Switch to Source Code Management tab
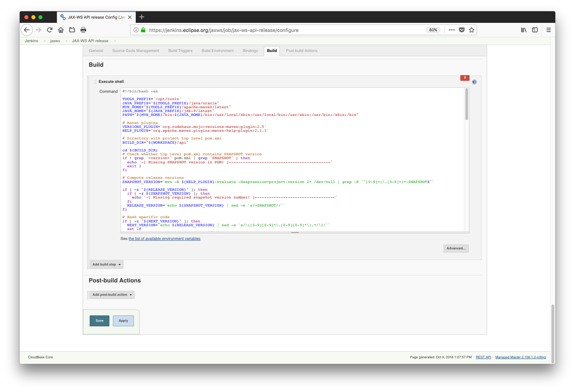Image resolution: width=575 pixels, height=392 pixels. pos(136,51)
